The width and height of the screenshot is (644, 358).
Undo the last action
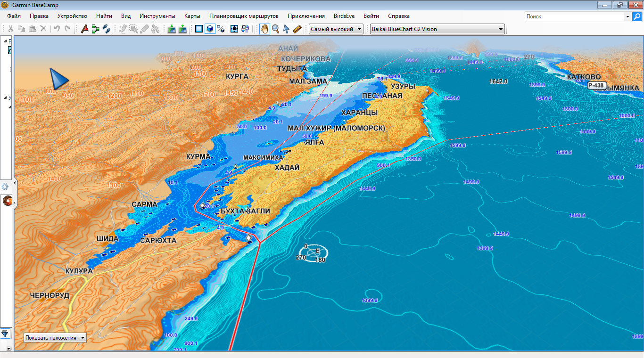(57, 29)
